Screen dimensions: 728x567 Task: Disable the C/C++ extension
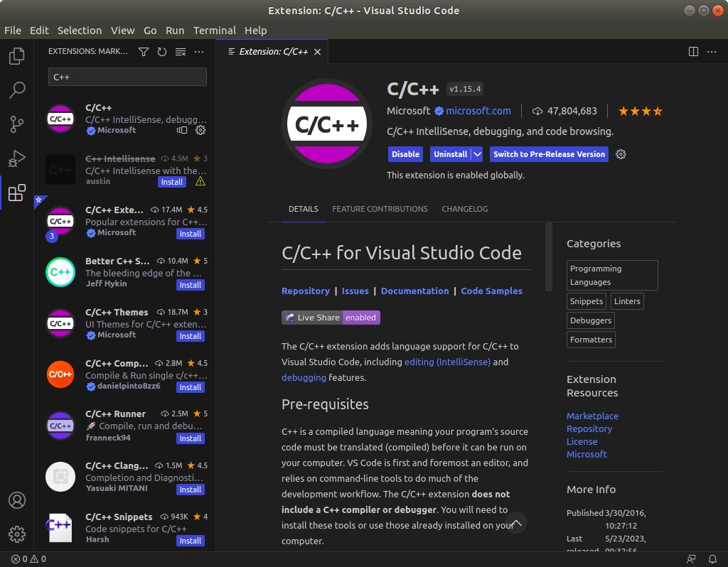coord(405,154)
